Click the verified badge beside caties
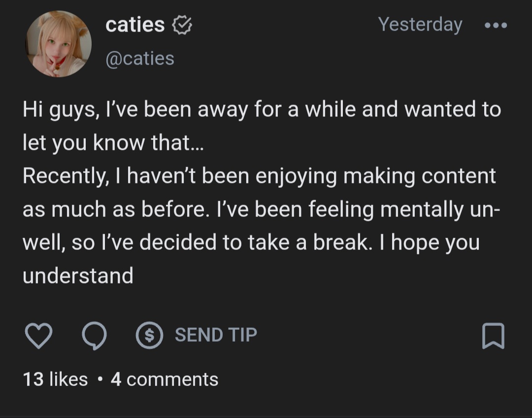 pyautogui.click(x=181, y=26)
